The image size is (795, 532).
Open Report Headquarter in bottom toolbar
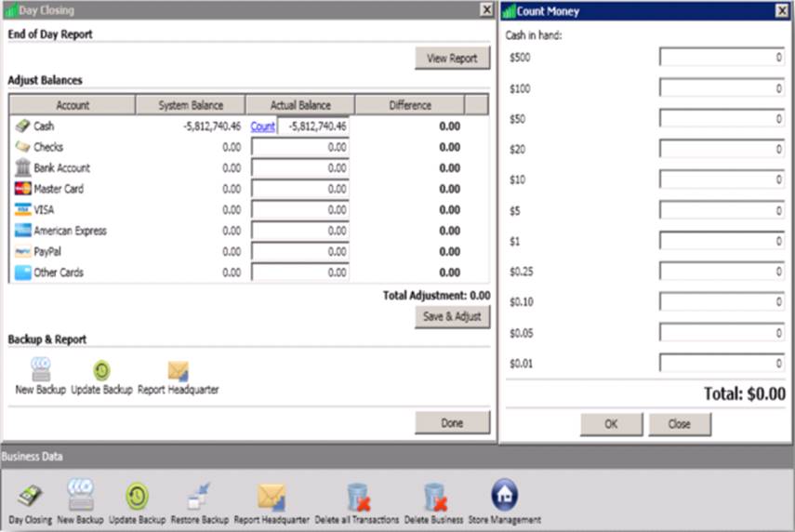point(272,497)
